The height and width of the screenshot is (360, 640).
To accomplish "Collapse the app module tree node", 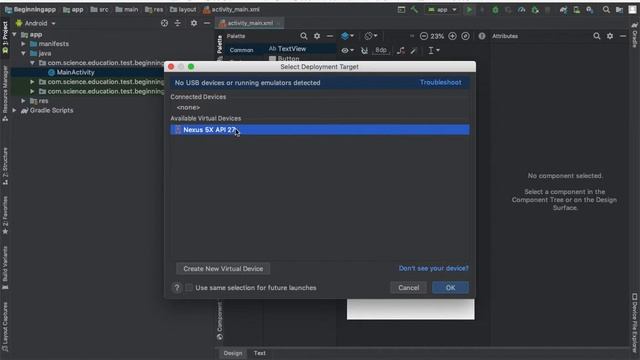I will [15, 34].
